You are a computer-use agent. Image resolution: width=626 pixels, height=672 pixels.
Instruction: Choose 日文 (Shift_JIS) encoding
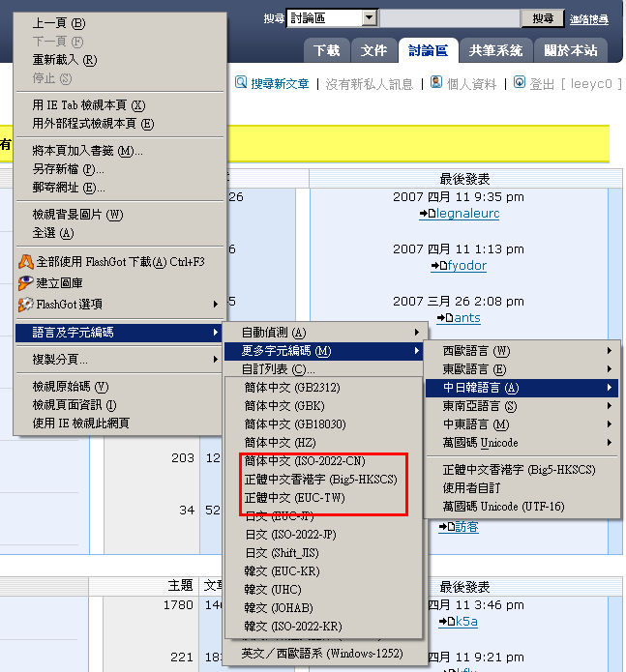click(324, 553)
